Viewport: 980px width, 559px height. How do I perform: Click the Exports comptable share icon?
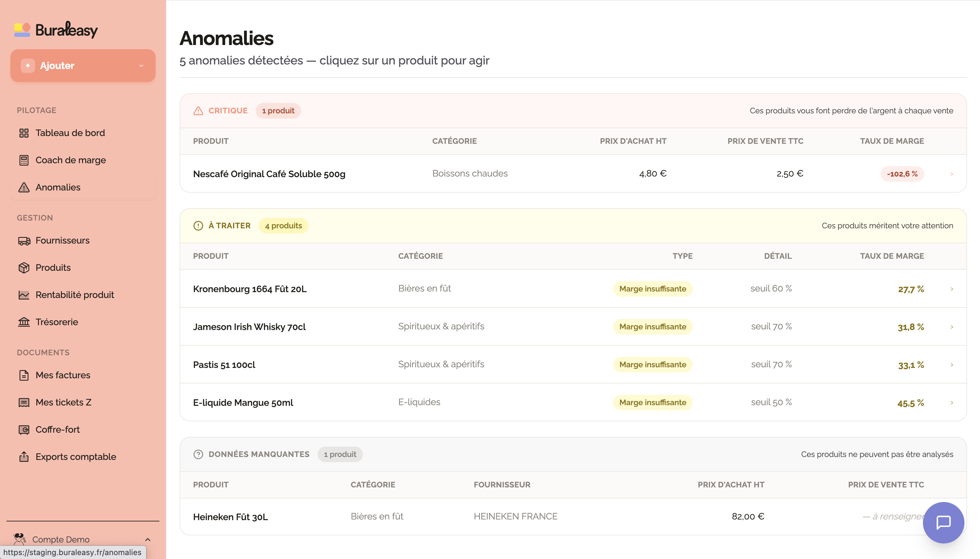(24, 456)
